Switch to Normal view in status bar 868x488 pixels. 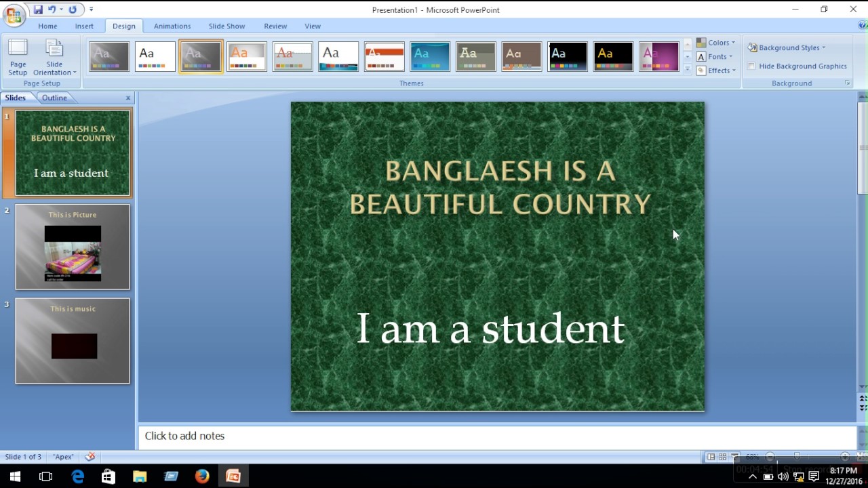[711, 457]
